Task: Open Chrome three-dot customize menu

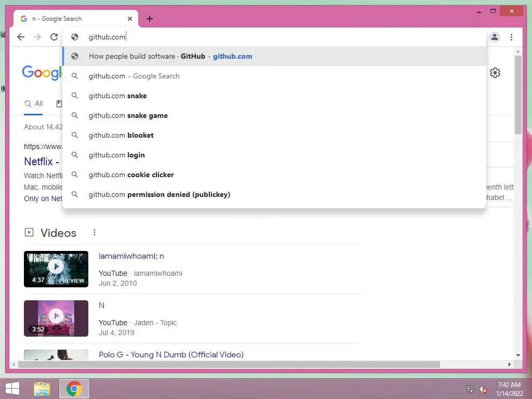Action: click(511, 37)
